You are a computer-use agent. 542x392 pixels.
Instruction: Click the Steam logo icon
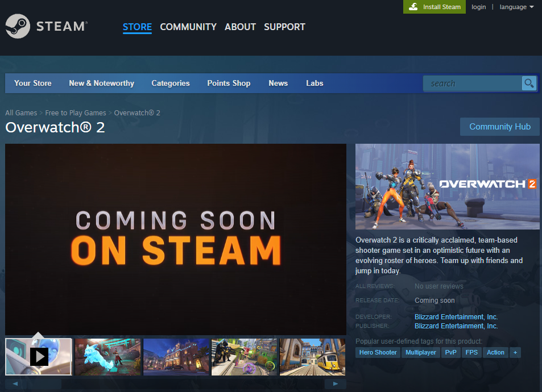tap(17, 26)
